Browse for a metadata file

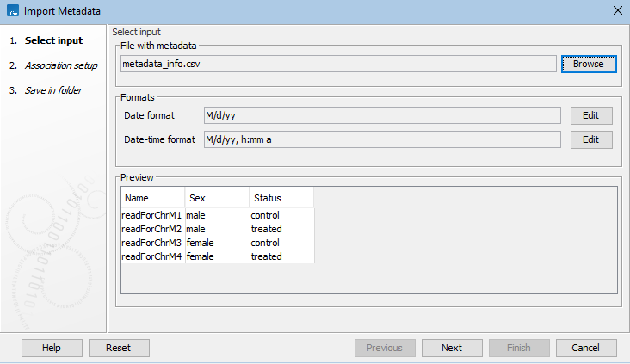tap(589, 64)
